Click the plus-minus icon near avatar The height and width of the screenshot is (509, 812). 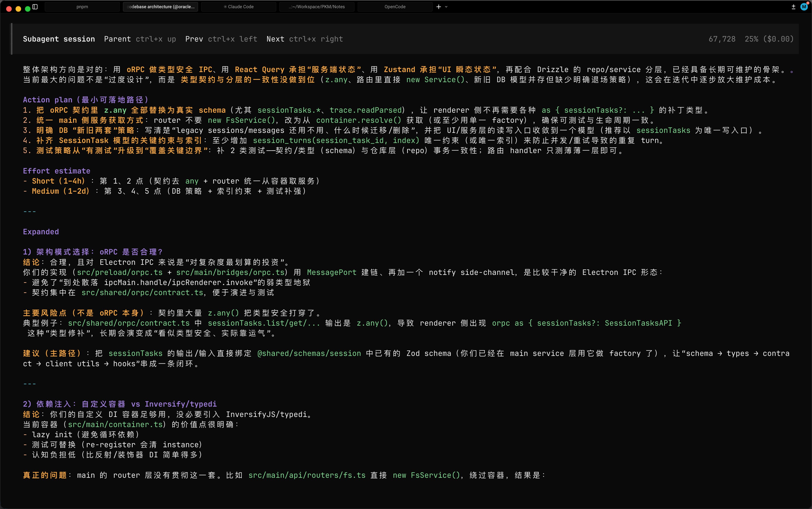click(x=793, y=7)
